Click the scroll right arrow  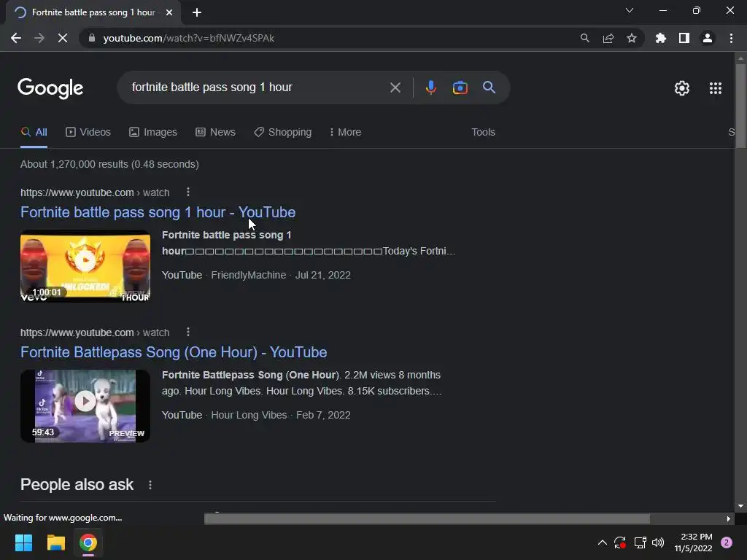[x=729, y=518]
